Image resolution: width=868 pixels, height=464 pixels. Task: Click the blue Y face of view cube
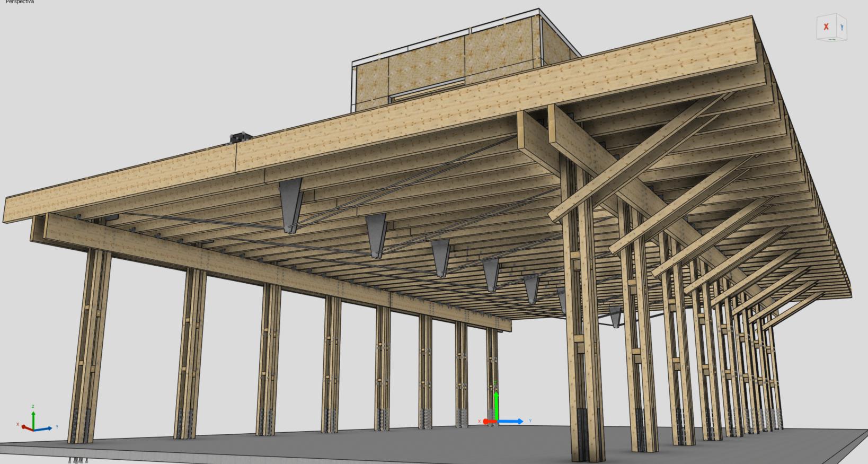[842, 27]
